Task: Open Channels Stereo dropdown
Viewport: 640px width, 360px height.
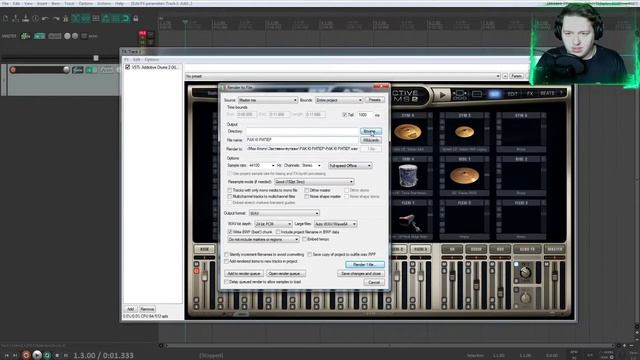Action: pos(311,166)
